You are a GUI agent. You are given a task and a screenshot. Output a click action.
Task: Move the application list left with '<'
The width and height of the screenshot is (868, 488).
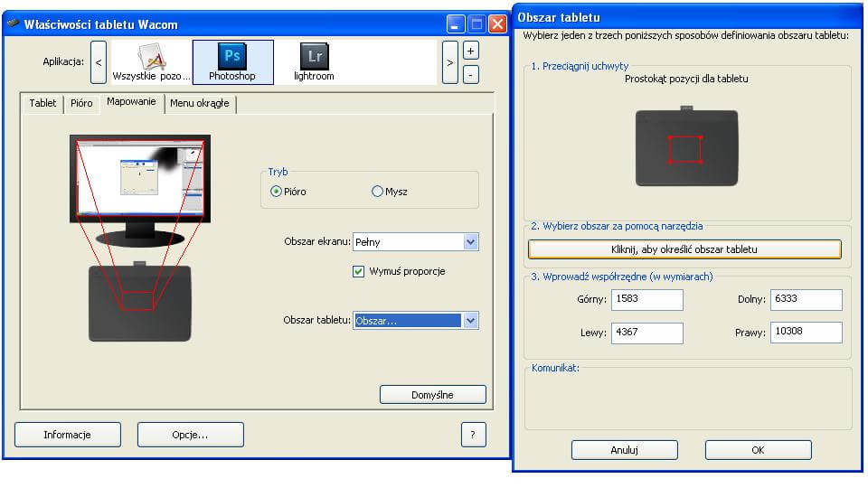99,62
